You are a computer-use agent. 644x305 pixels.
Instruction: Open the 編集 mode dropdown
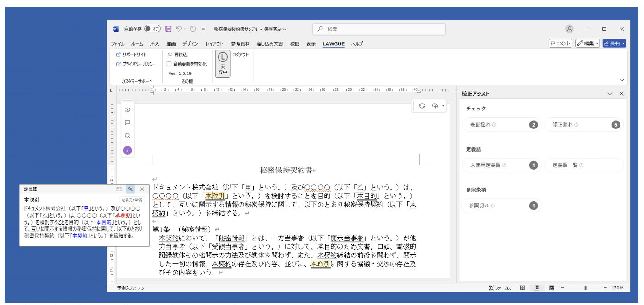click(587, 43)
